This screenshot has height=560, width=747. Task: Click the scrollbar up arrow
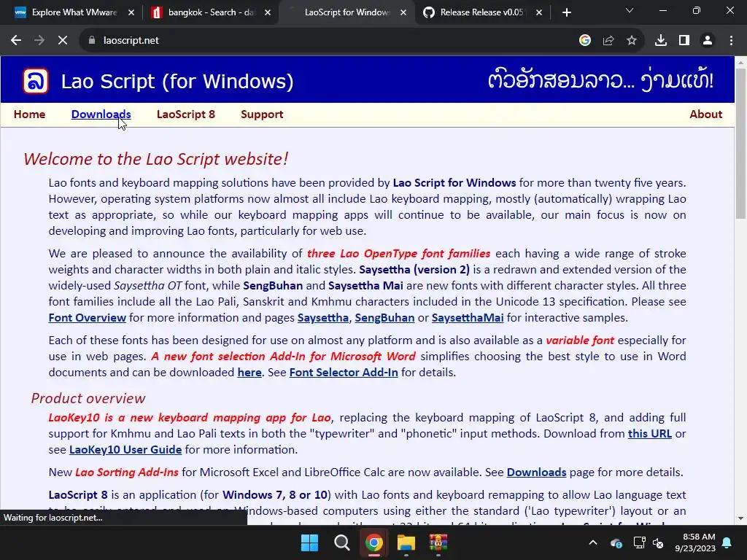(x=741, y=62)
